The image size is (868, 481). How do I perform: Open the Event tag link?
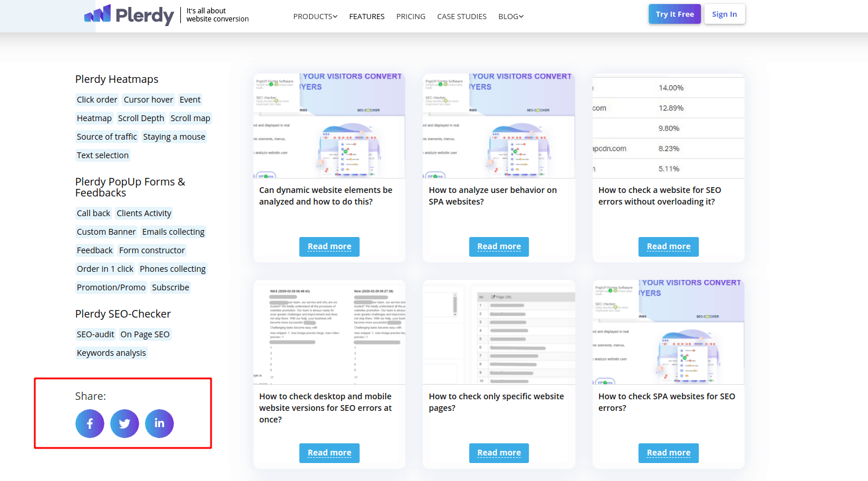[190, 100]
